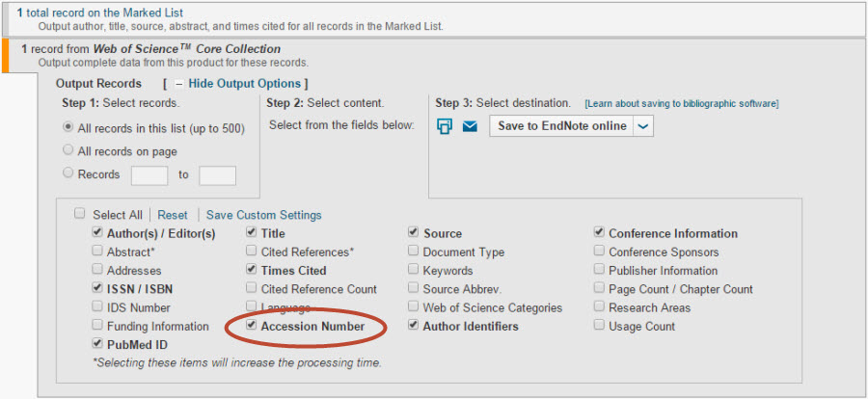Click the Reset link
The image size is (868, 399).
(x=173, y=216)
